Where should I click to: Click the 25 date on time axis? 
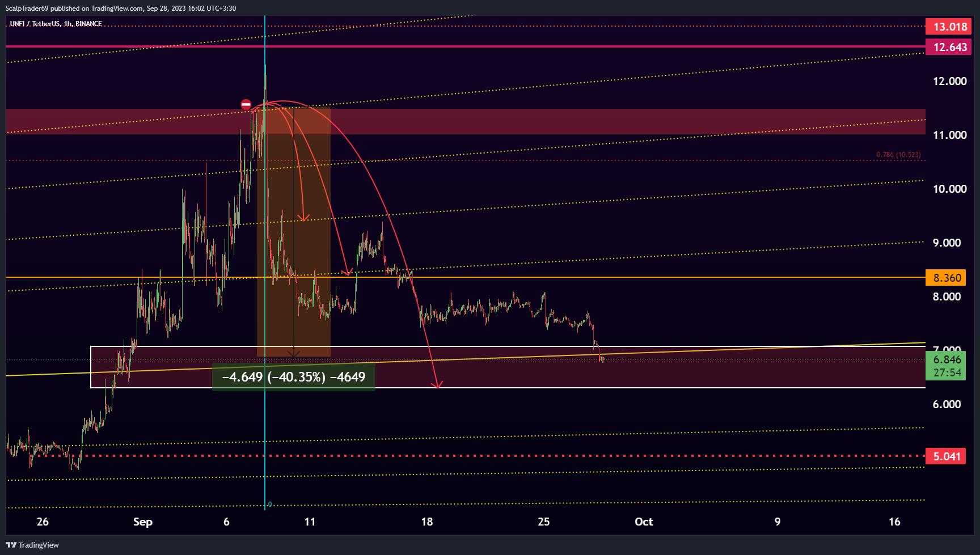pos(543,522)
